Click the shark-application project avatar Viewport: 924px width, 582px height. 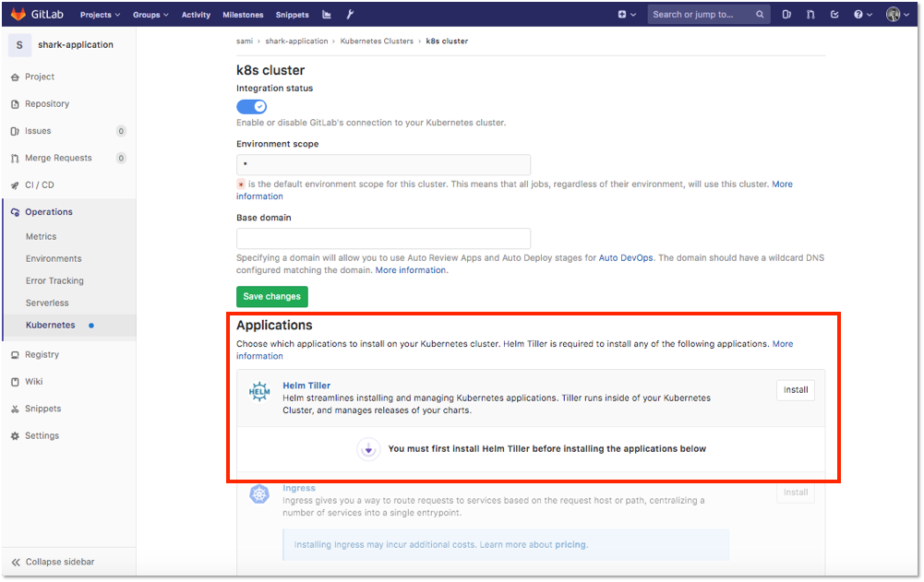click(x=19, y=45)
